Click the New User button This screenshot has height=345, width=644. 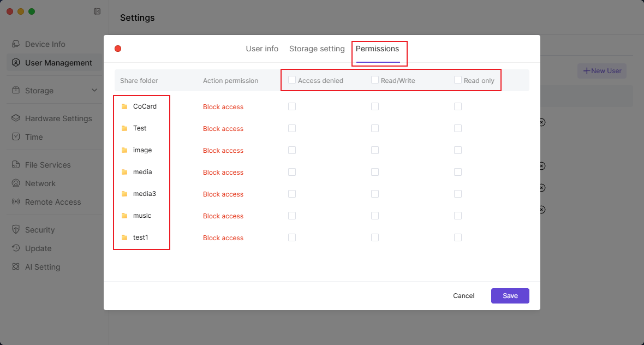pos(602,71)
